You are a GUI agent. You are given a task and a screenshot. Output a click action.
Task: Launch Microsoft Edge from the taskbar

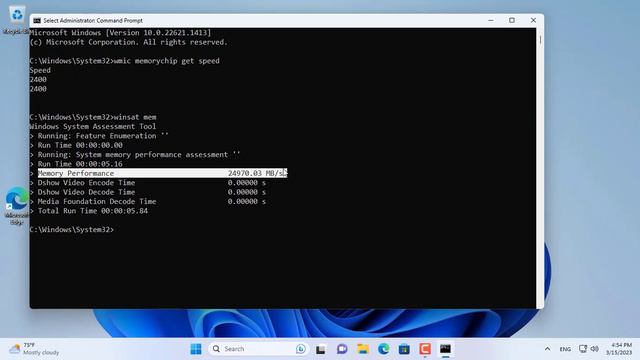[x=384, y=349]
